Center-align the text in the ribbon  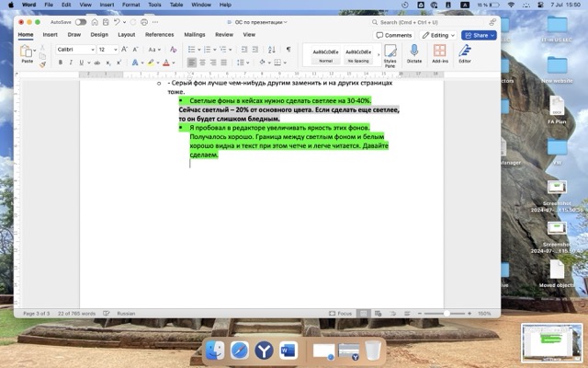point(204,63)
